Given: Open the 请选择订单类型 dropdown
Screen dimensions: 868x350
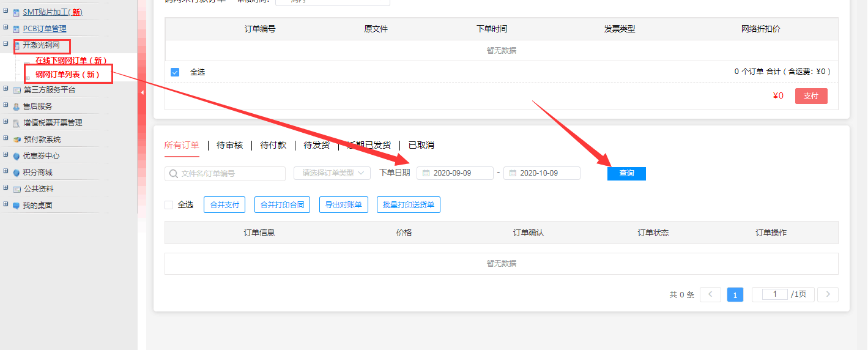Looking at the screenshot, I should pyautogui.click(x=332, y=173).
